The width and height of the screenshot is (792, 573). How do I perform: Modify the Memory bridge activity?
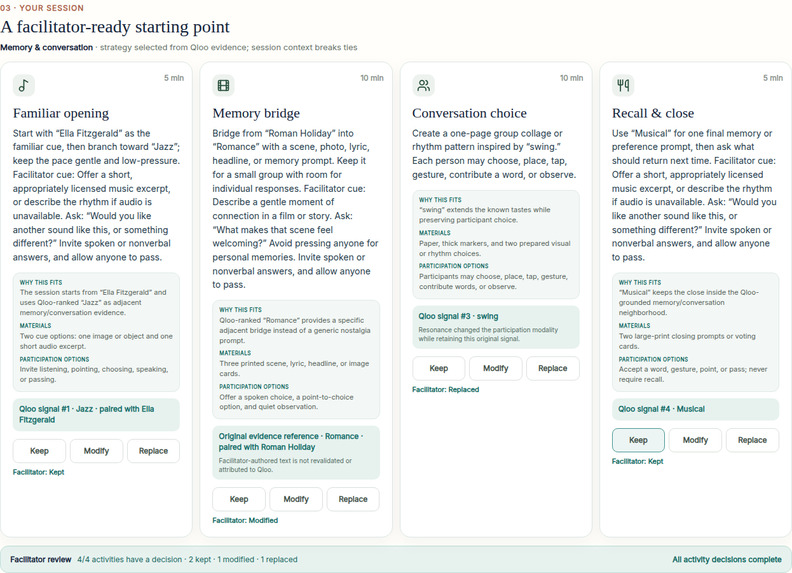click(x=296, y=499)
